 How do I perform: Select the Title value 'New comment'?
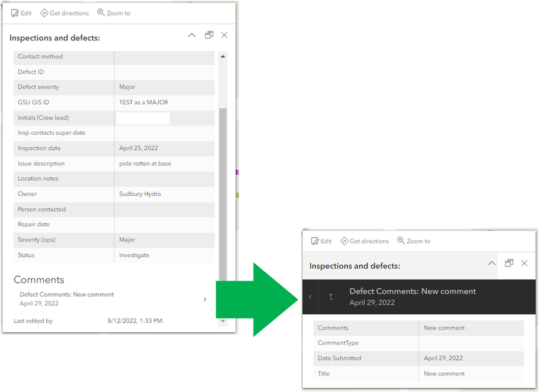(444, 374)
